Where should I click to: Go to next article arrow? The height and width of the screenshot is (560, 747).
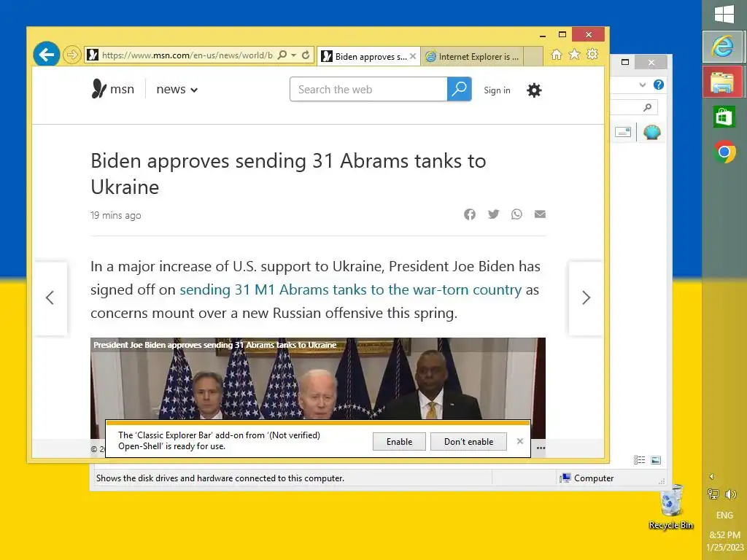586,298
